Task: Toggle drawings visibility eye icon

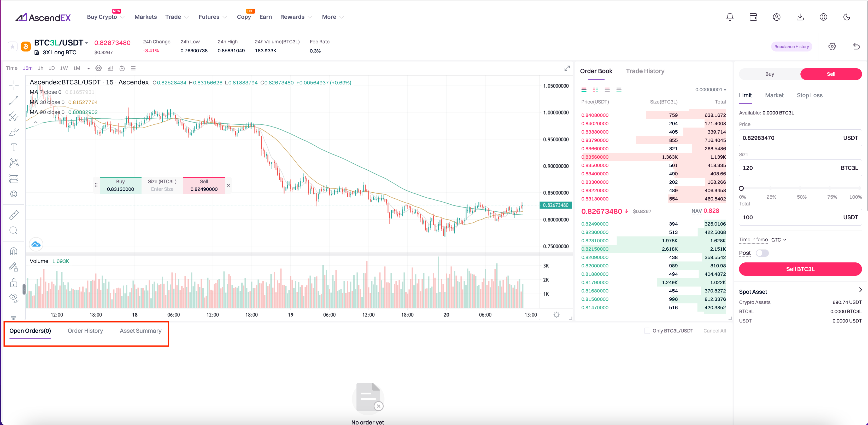Action: pos(14,297)
